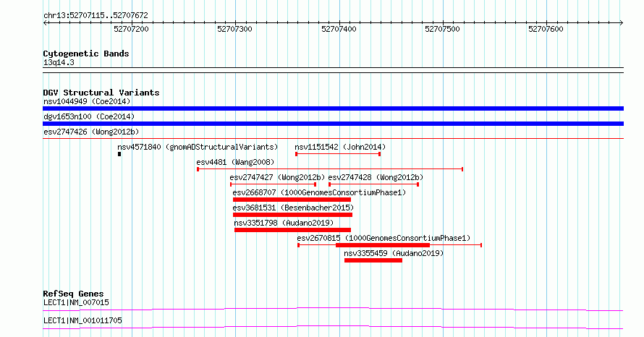Click the nsv1044949 (Coe2014) variant label
This screenshot has width=644, height=337.
87,101
